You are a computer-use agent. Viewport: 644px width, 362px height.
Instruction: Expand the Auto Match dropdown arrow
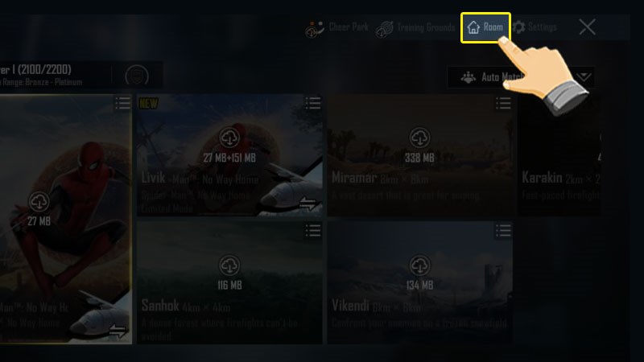[584, 76]
